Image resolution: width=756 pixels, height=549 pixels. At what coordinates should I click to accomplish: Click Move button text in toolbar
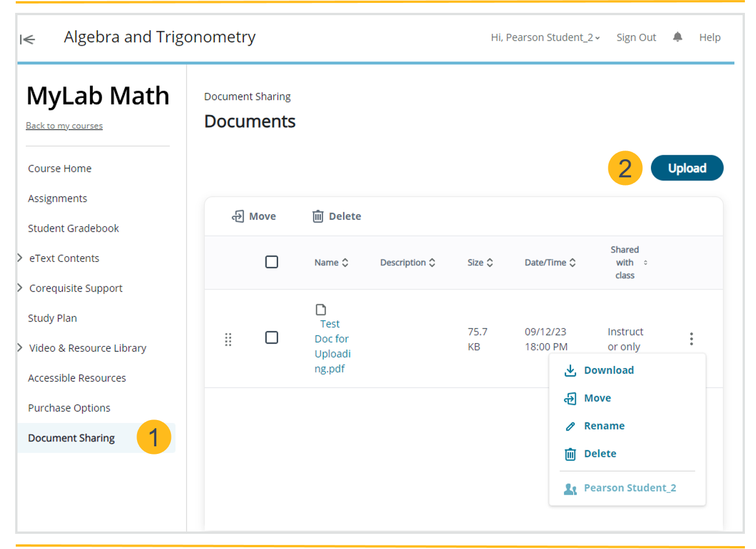click(x=262, y=216)
